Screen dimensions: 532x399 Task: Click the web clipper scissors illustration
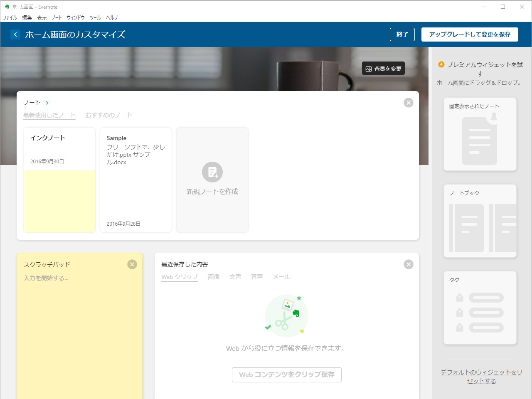[x=286, y=315]
